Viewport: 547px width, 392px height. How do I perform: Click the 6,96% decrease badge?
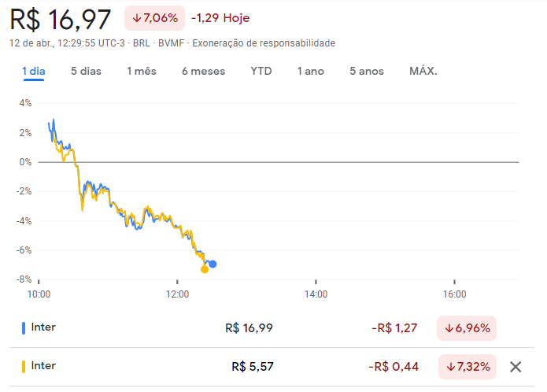click(x=467, y=327)
